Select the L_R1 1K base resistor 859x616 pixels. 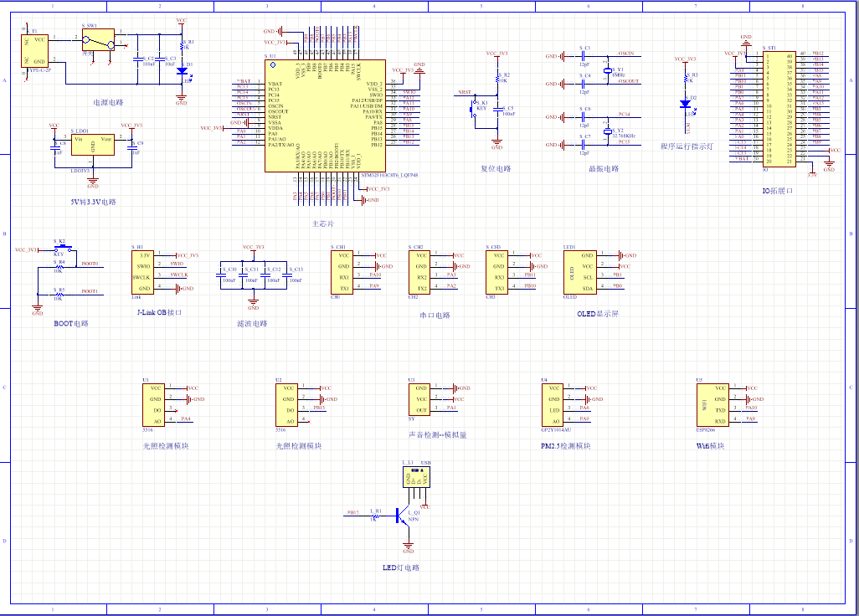[x=376, y=516]
